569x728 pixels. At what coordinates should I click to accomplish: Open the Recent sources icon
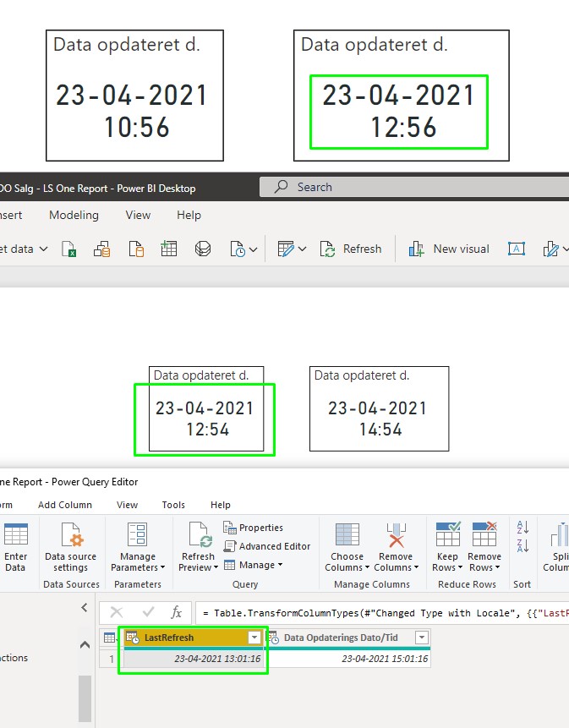[x=238, y=249]
